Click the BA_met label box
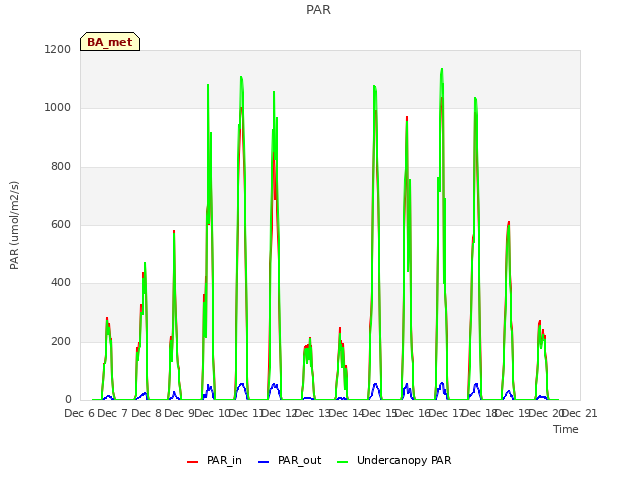Image resolution: width=640 pixels, height=480 pixels. point(110,42)
